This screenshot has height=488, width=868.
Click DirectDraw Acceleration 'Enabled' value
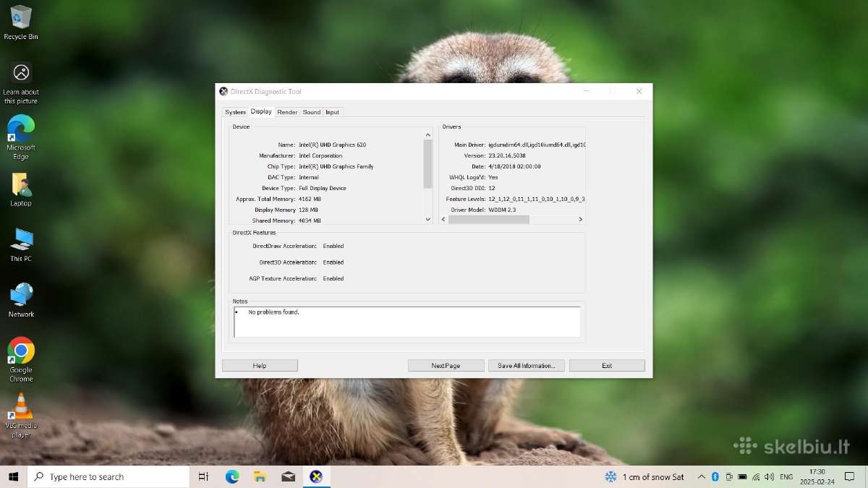pyautogui.click(x=333, y=246)
